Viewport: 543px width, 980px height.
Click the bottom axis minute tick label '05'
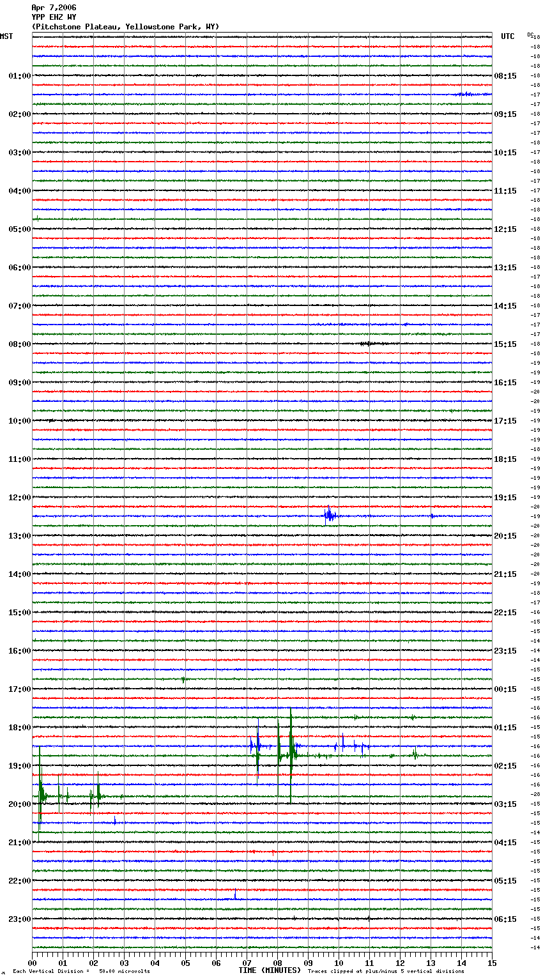tap(185, 963)
